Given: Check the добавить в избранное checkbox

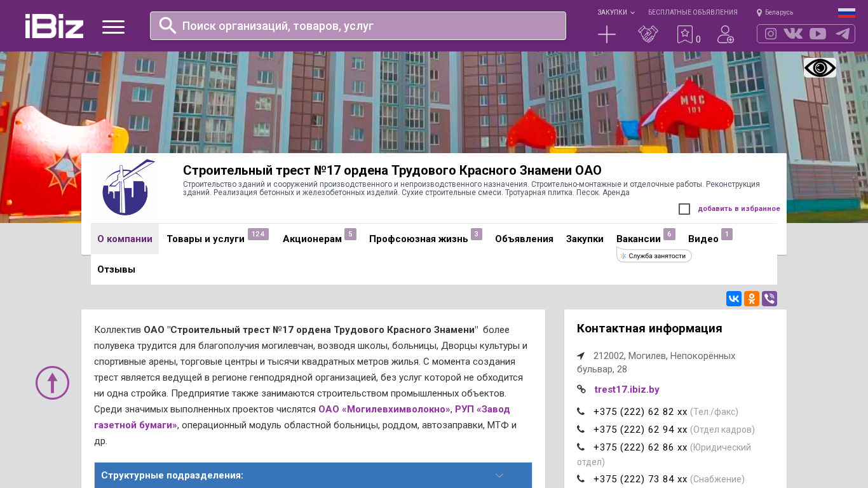Looking at the screenshot, I should click(684, 209).
